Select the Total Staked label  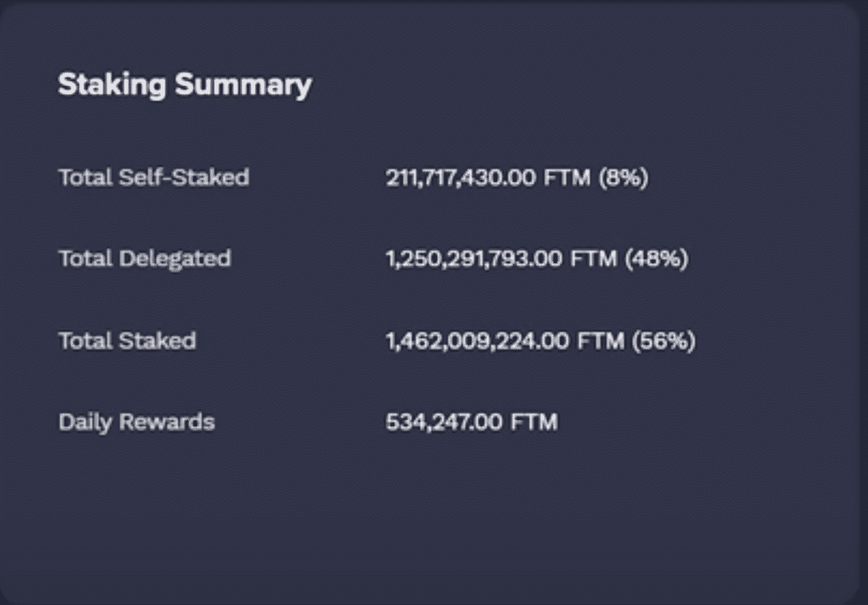[x=127, y=341]
